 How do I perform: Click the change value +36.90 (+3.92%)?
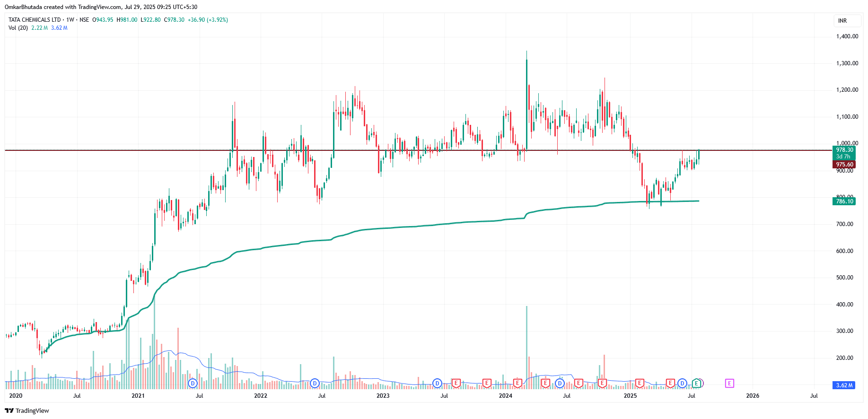(208, 20)
